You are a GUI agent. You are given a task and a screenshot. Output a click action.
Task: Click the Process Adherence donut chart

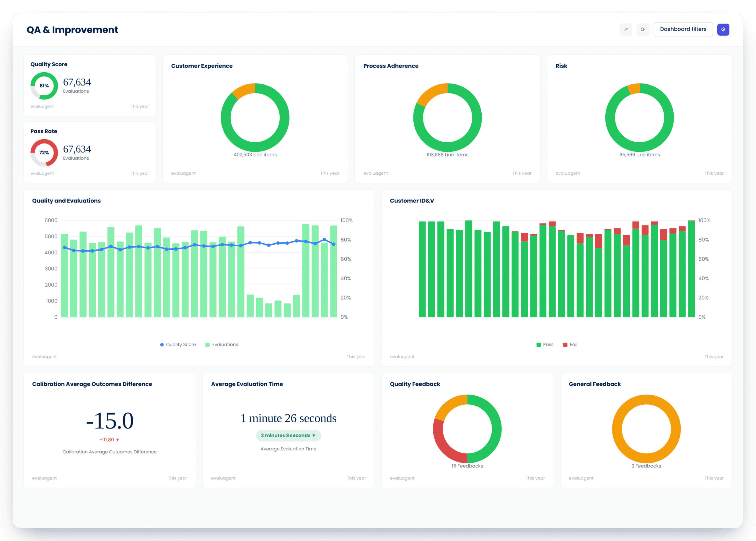click(447, 117)
